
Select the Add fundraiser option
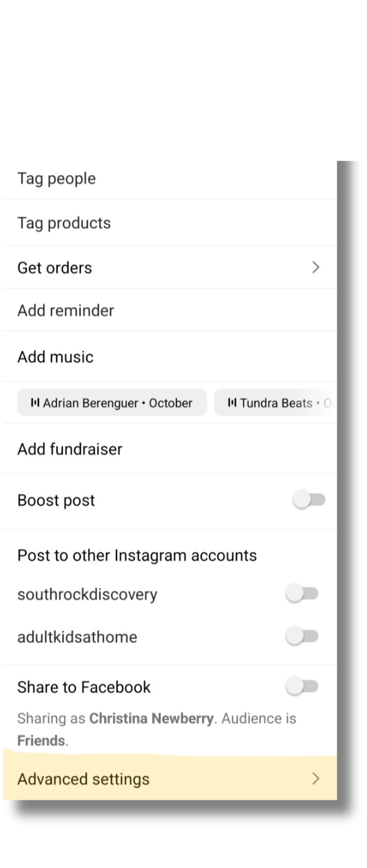(x=70, y=449)
